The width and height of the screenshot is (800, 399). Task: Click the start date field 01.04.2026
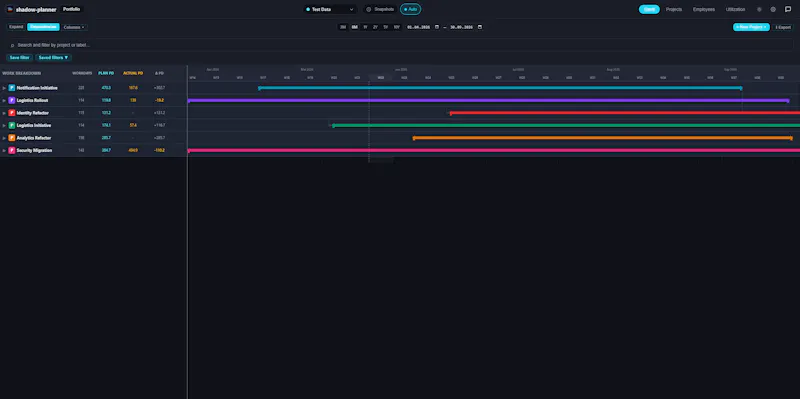(x=418, y=27)
